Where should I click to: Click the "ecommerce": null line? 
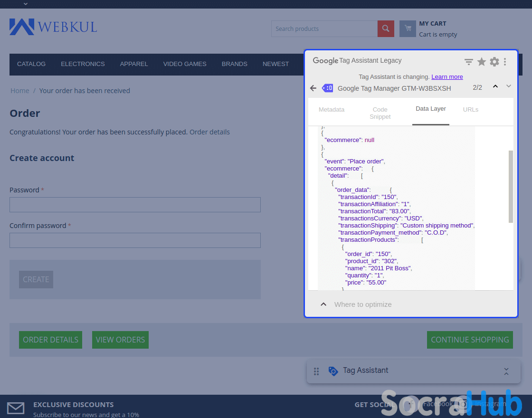tap(350, 140)
